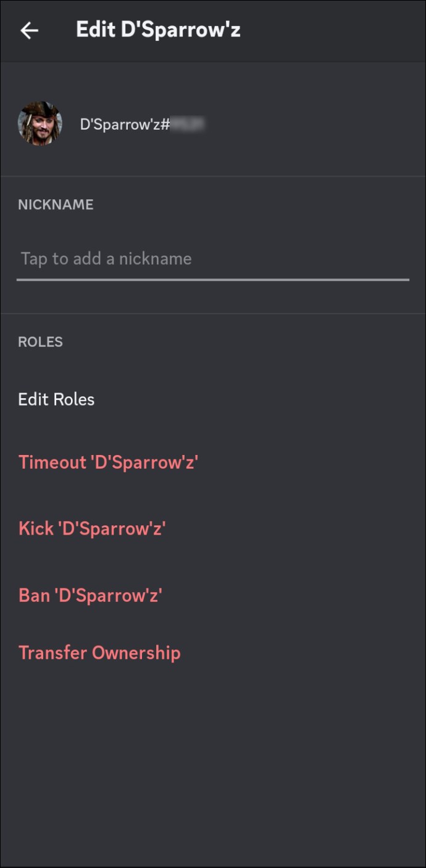Tap the blurred discriminator after the hashtag
This screenshot has height=868, width=426.
pyautogui.click(x=188, y=124)
